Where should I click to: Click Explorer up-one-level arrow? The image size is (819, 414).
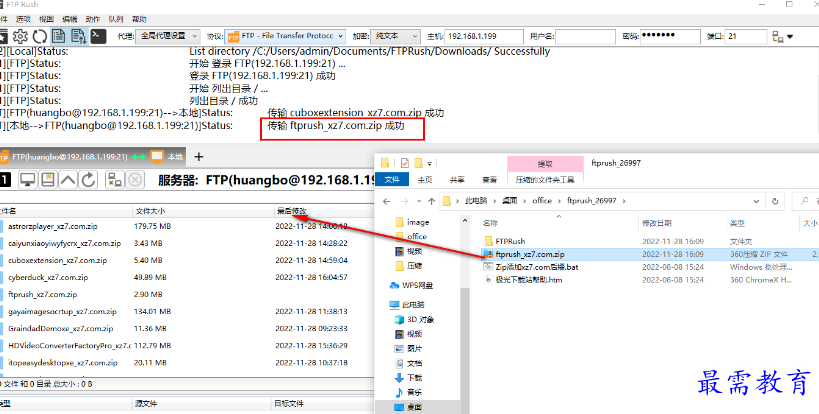point(431,201)
